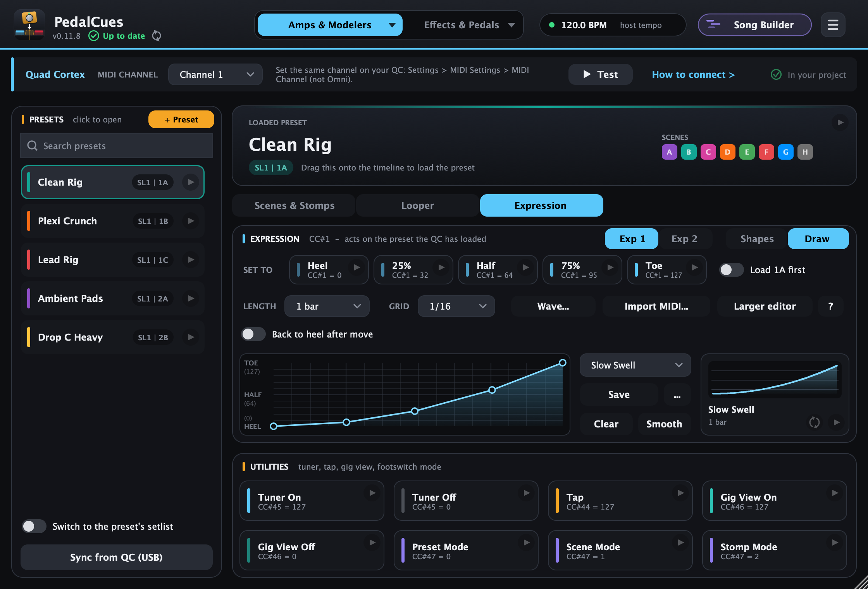Open the Grid 1/16 dropdown
Viewport: 868px width, 589px height.
456,306
